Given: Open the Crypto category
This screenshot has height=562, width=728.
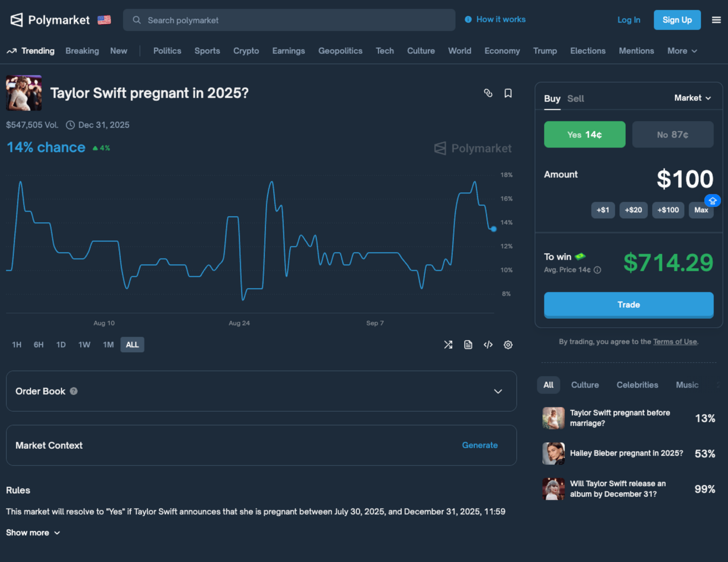Looking at the screenshot, I should (246, 51).
